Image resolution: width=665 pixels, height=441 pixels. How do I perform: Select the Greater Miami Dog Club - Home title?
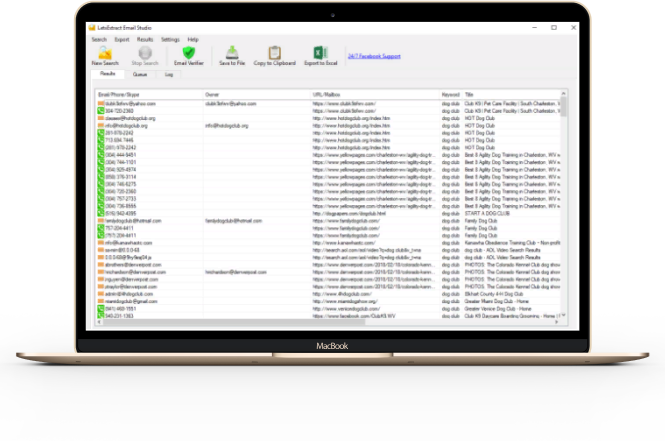(x=496, y=301)
